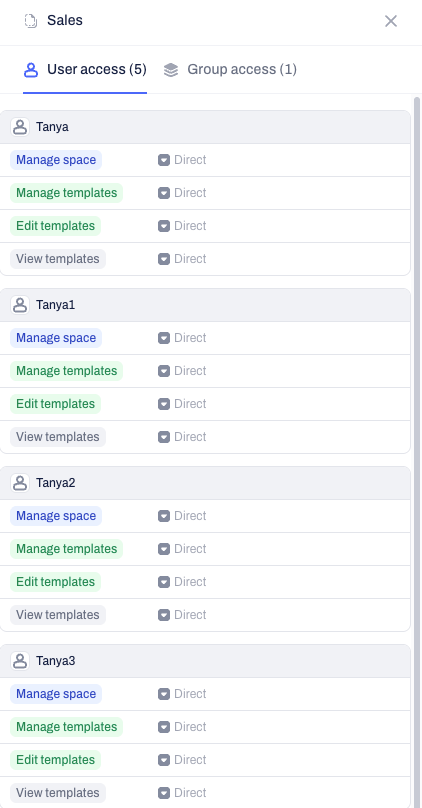Click Tanya3's Edit templates badge
The width and height of the screenshot is (422, 808).
click(x=55, y=760)
